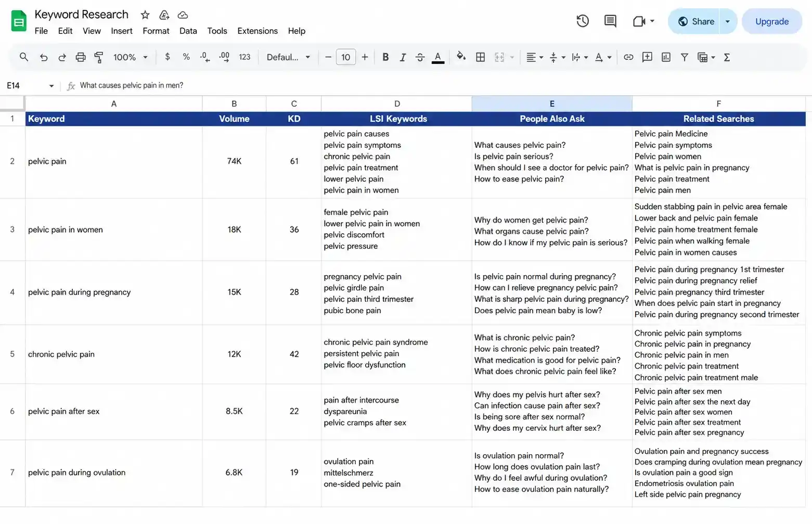The image size is (812, 524).
Task: Open the Extensions menu
Action: click(x=257, y=31)
